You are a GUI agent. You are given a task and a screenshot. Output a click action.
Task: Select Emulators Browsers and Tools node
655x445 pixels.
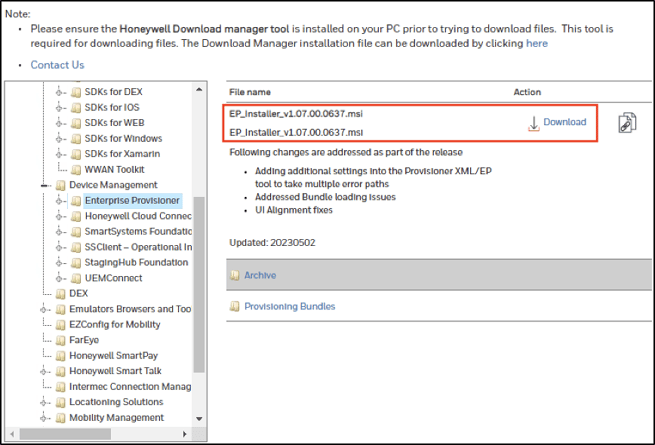(130, 309)
